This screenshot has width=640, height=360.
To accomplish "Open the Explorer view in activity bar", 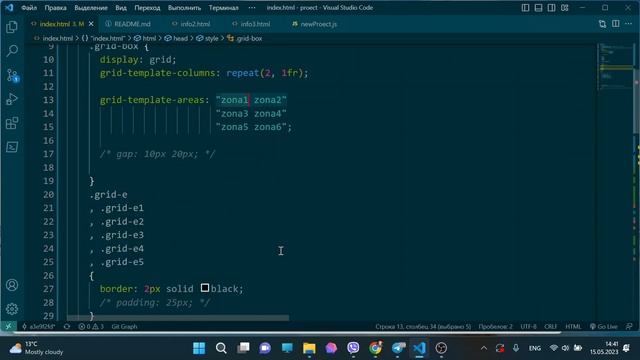I will point(12,27).
